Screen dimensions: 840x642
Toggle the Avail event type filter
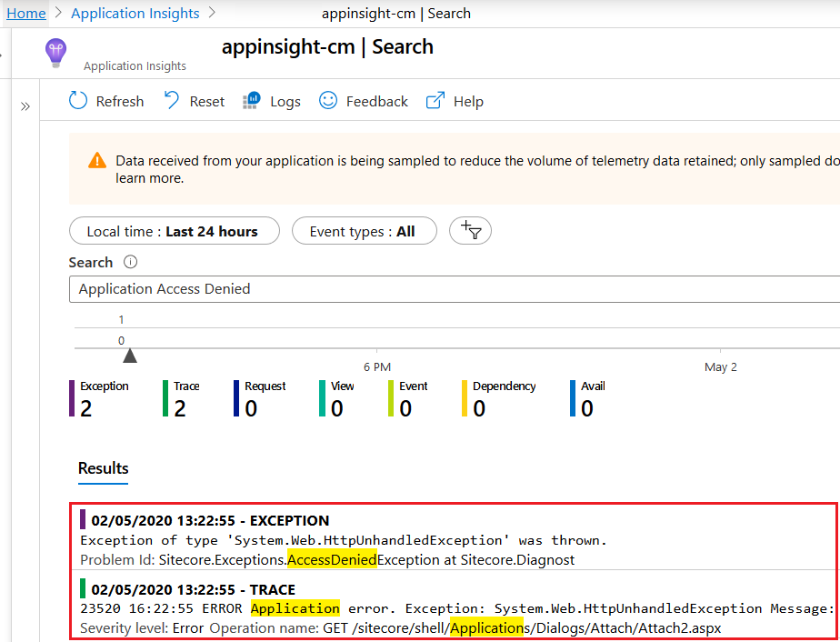[587, 398]
